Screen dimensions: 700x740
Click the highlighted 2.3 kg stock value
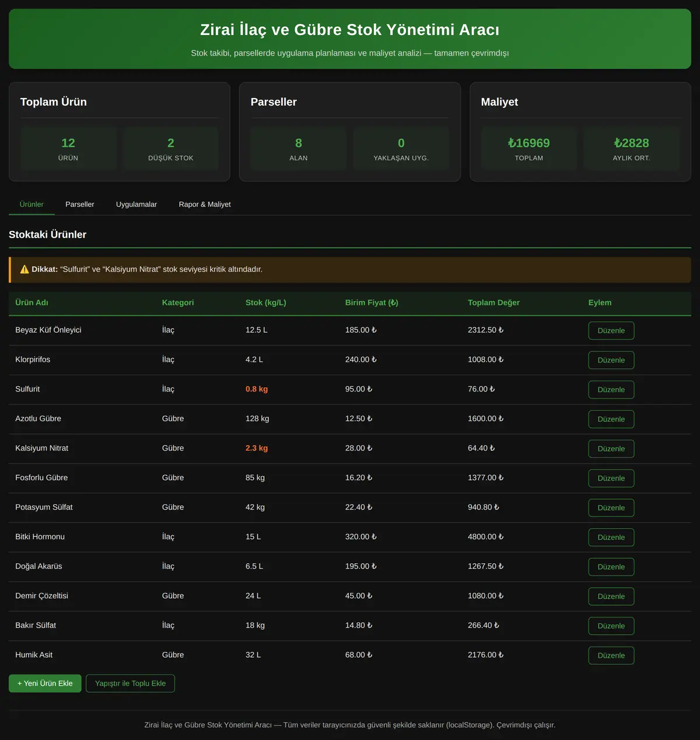point(257,448)
